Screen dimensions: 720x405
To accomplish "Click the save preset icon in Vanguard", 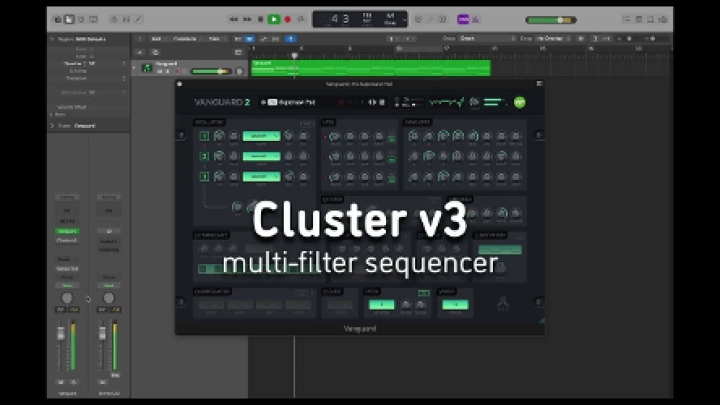I will (x=382, y=102).
